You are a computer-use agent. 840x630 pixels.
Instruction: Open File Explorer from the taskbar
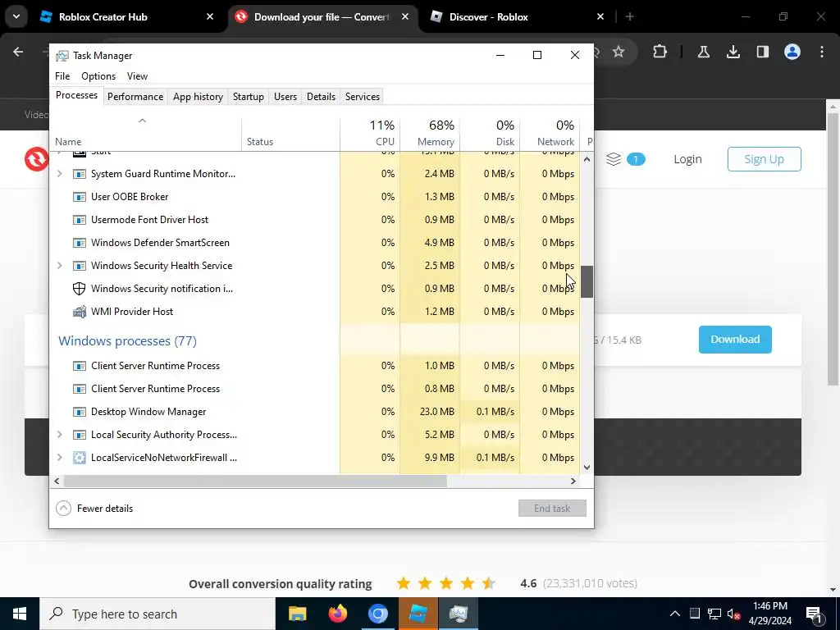[297, 614]
